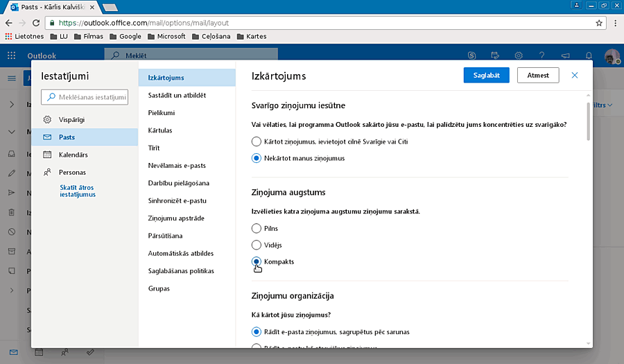
Task: Open the Outlook app launcher grid
Action: (12, 55)
